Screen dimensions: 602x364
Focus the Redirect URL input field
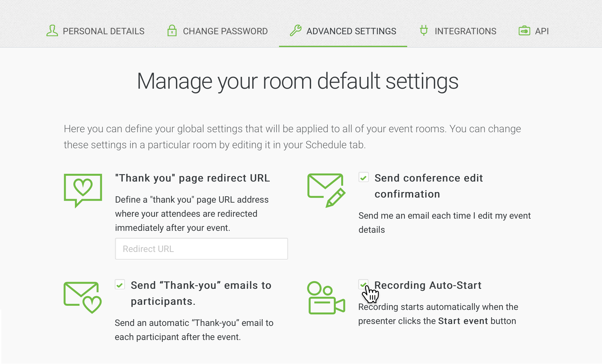201,249
